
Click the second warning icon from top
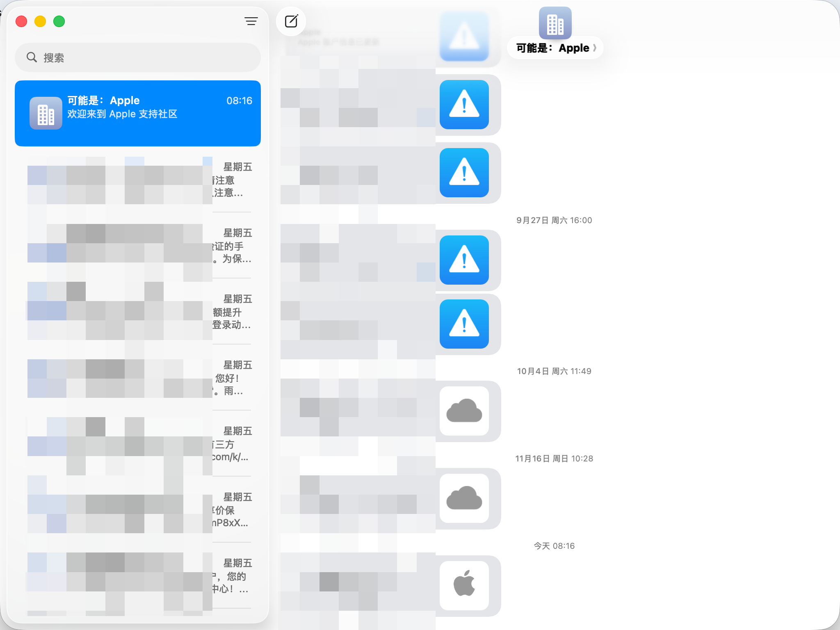tap(464, 105)
